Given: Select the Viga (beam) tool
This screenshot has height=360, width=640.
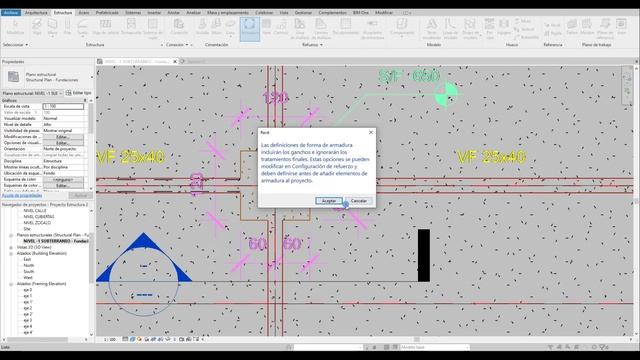Looking at the screenshot, I should (37, 27).
